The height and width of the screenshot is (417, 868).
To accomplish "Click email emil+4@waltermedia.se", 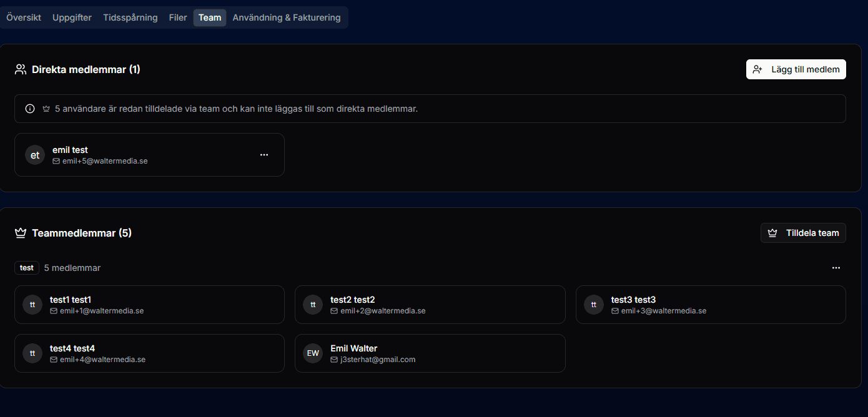I will coord(102,360).
